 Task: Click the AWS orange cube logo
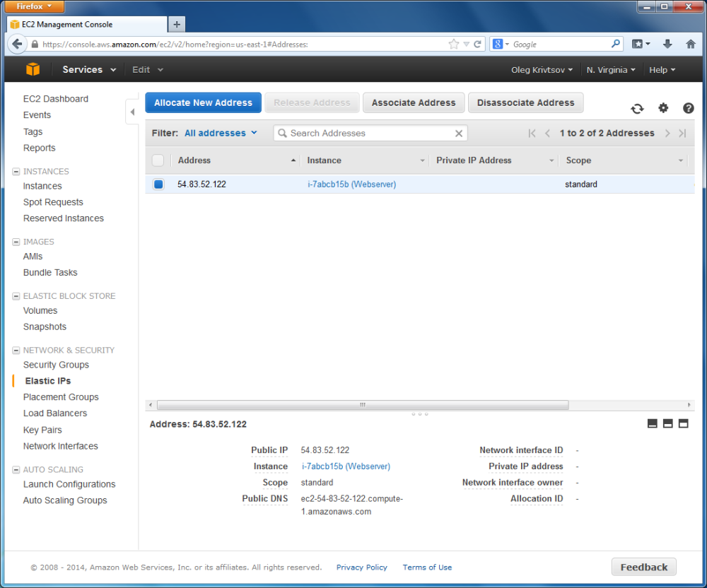(x=33, y=69)
